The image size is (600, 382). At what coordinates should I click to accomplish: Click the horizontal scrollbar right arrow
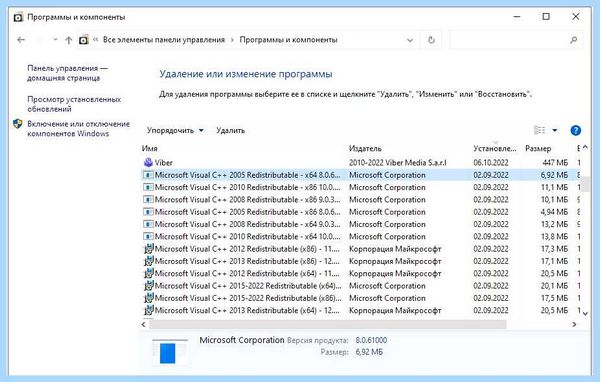coord(574,325)
